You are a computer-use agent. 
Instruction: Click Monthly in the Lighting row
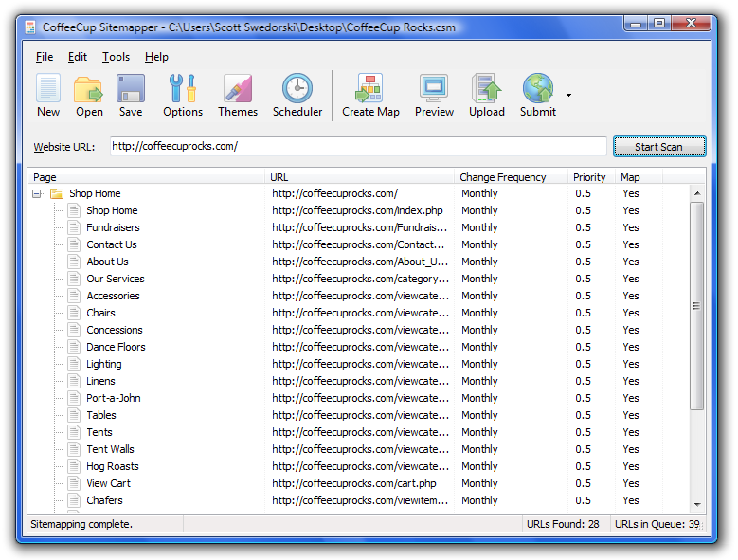(479, 364)
